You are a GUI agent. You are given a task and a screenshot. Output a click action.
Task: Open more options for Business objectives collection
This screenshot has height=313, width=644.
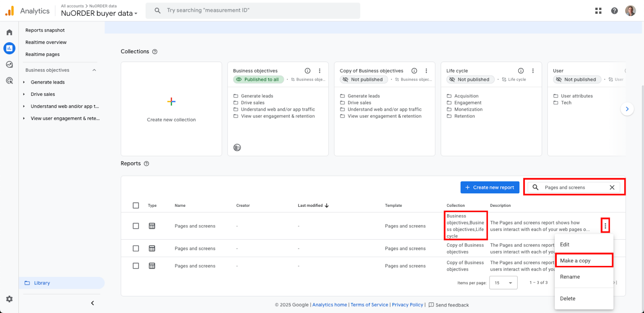320,71
